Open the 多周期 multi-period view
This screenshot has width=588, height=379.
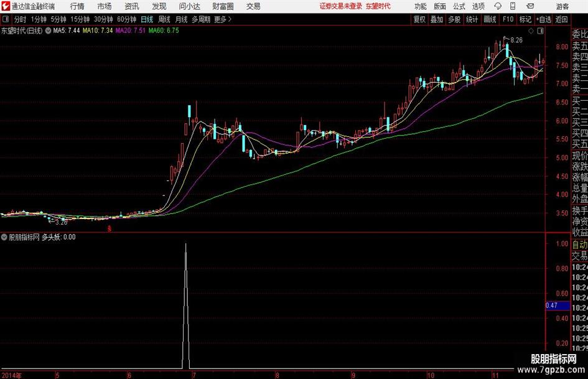click(x=201, y=19)
